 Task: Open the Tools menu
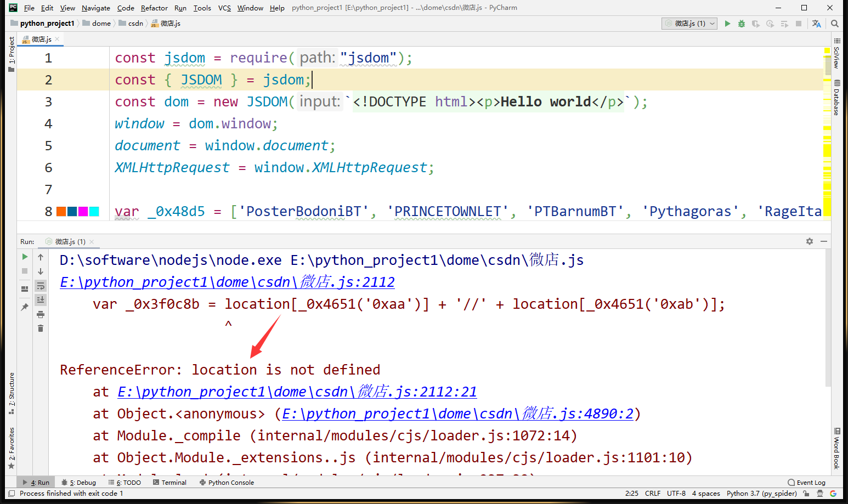point(202,8)
